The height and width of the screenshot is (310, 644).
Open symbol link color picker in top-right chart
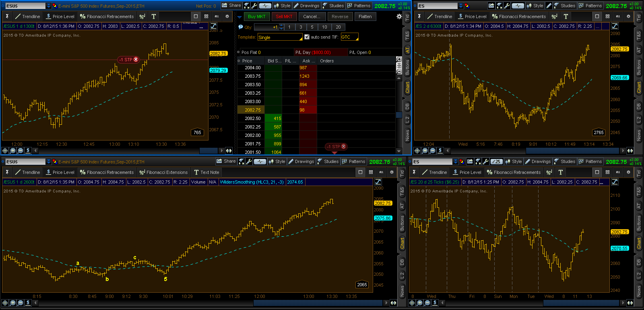point(466,6)
